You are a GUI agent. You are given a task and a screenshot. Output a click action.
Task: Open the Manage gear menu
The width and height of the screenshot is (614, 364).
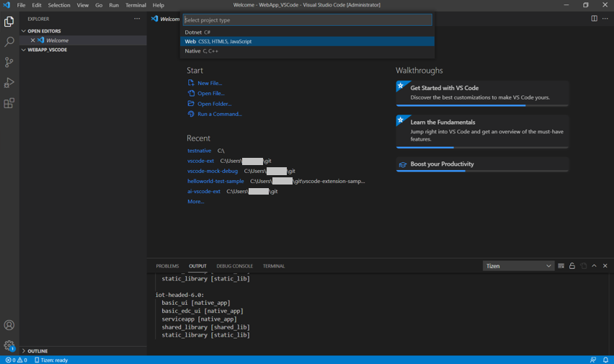point(9,346)
